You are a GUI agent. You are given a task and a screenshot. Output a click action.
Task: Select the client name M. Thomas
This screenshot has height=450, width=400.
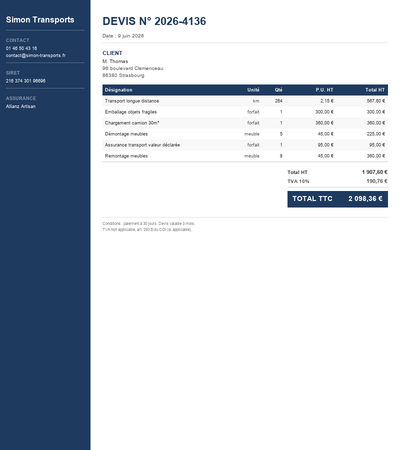tap(115, 61)
